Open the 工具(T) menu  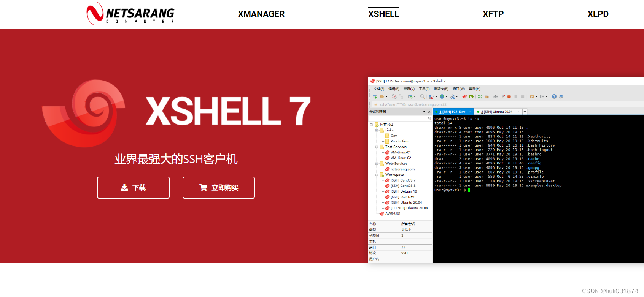point(424,89)
